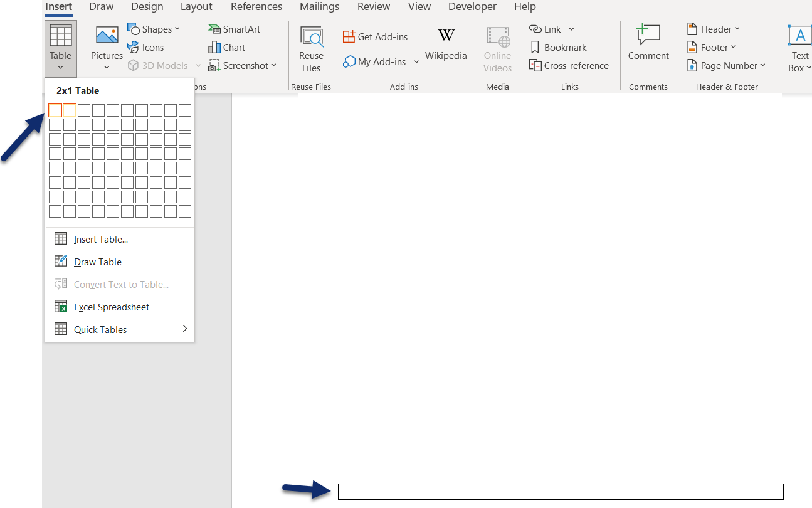Image resolution: width=812 pixels, height=508 pixels.
Task: Choose Excel Spreadsheet from Table menu
Action: pyautogui.click(x=120, y=307)
